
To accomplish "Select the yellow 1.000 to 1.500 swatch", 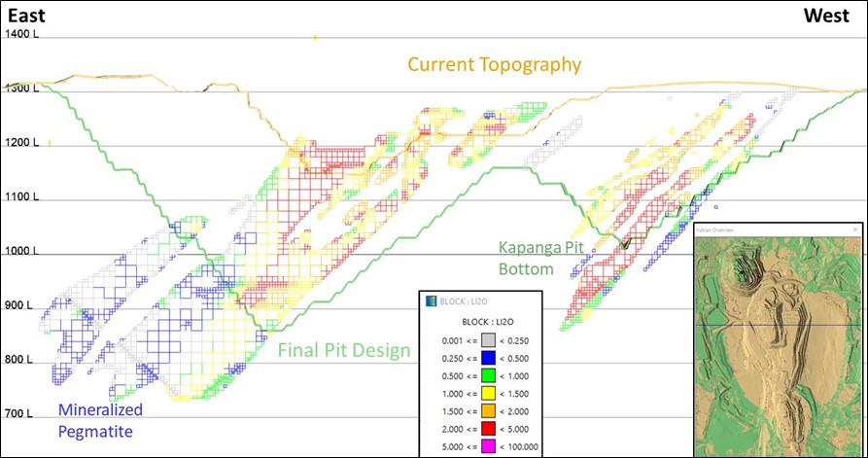I will pyautogui.click(x=488, y=394).
